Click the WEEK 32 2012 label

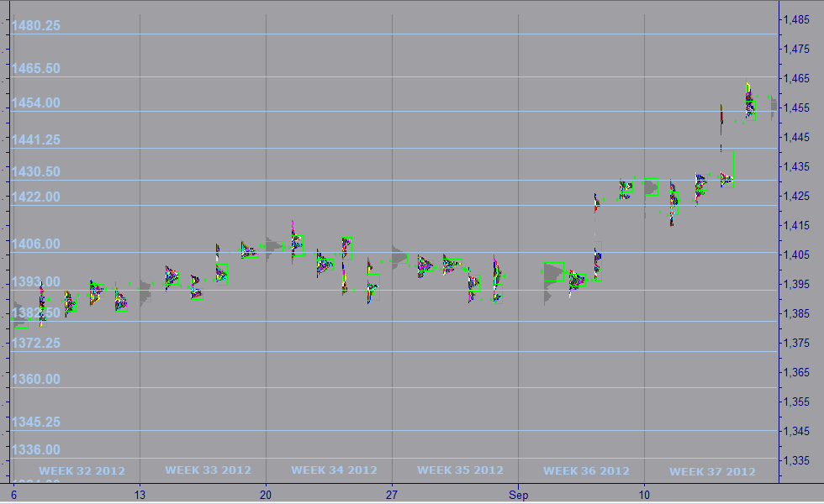82,470
